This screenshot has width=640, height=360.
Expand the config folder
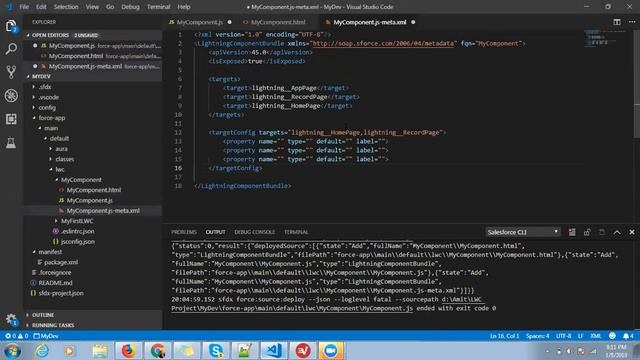pyautogui.click(x=93, y=107)
